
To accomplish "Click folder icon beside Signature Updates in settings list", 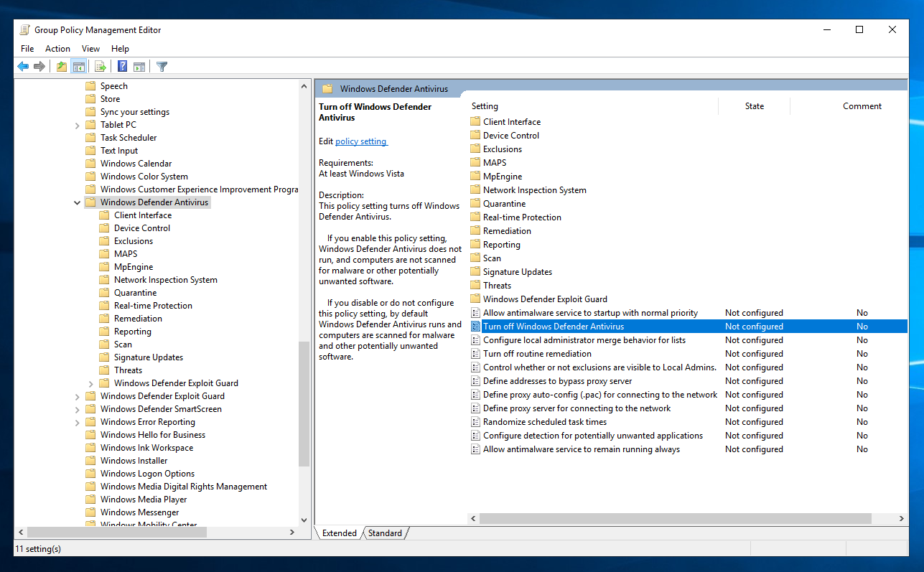I will [475, 272].
